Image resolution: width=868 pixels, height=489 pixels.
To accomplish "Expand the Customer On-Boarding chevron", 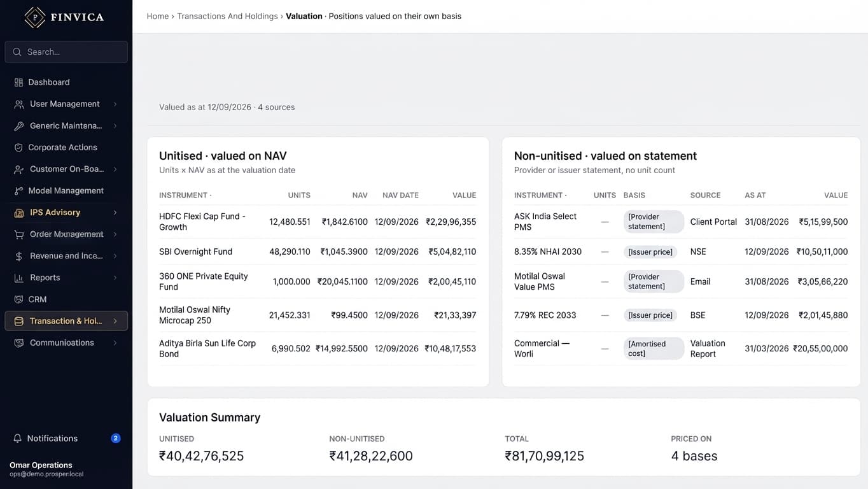I will pos(115,169).
